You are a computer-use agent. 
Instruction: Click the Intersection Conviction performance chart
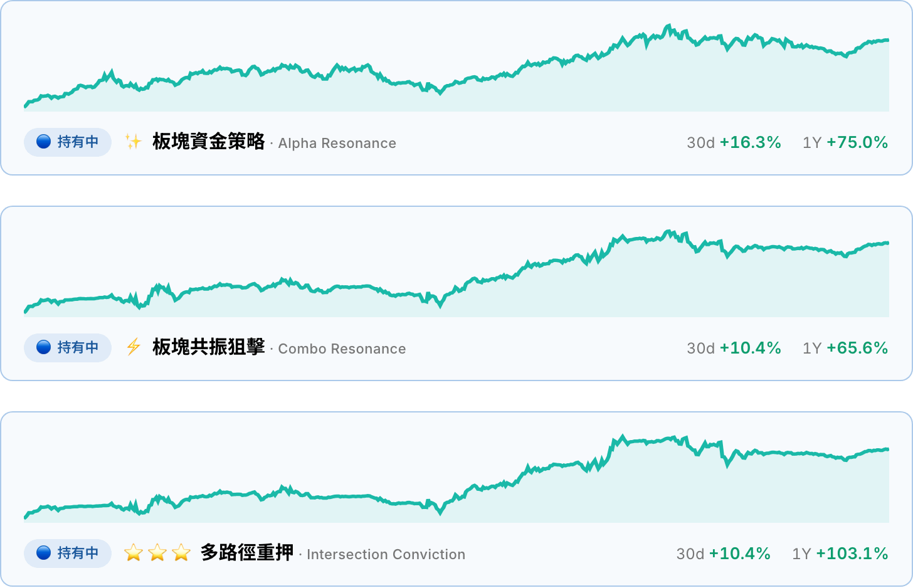coord(456,479)
